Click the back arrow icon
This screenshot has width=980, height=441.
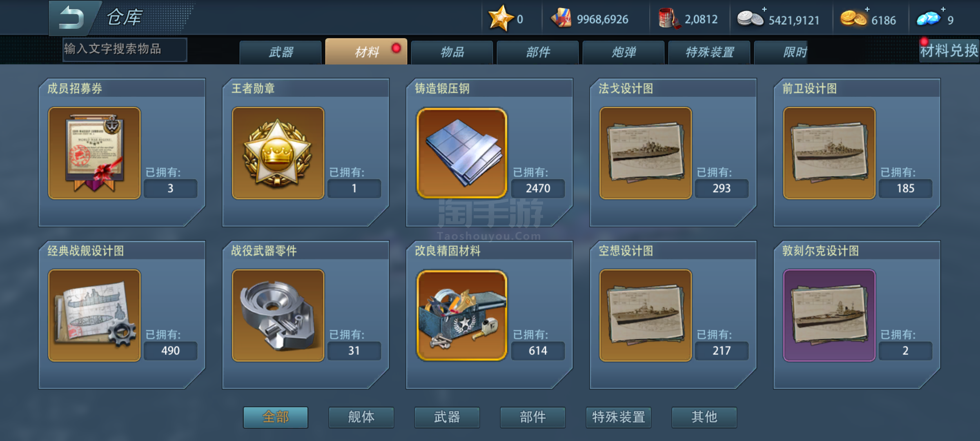(x=72, y=18)
